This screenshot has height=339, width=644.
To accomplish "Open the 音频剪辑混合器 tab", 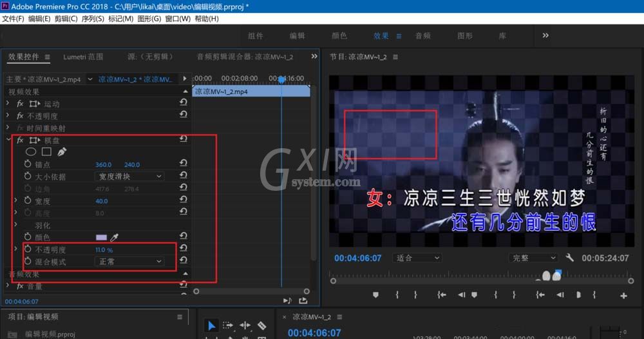I will pos(245,57).
